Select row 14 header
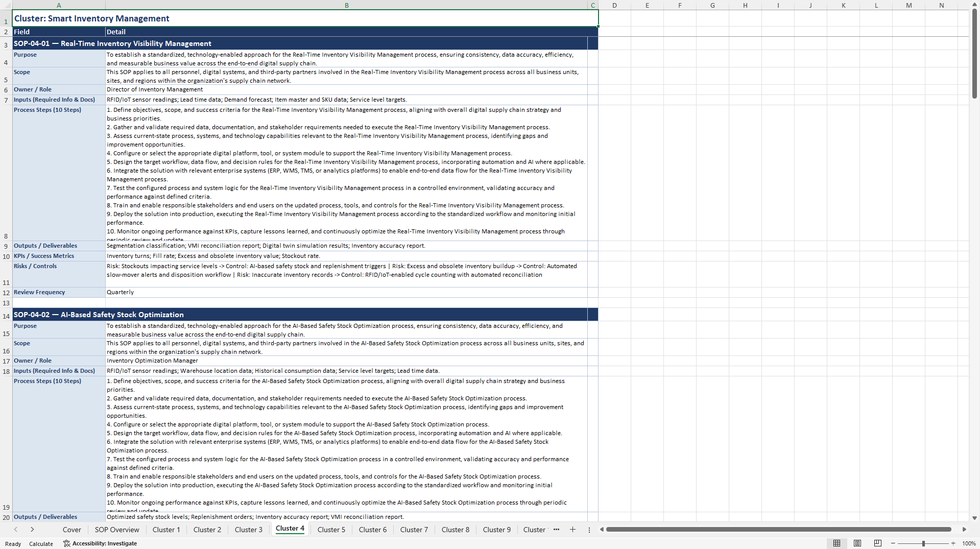The height and width of the screenshot is (549, 980). point(6,314)
